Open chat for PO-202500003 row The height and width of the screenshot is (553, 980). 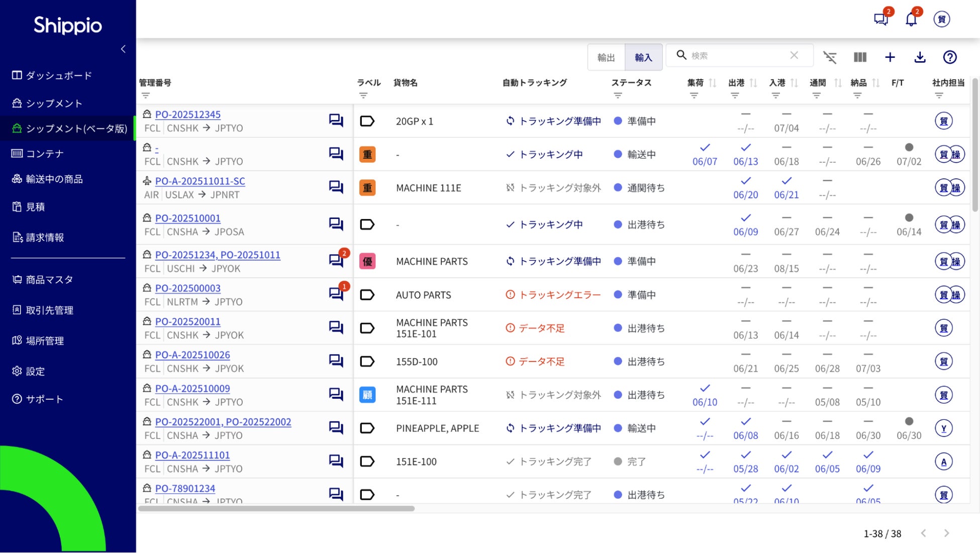[336, 294]
